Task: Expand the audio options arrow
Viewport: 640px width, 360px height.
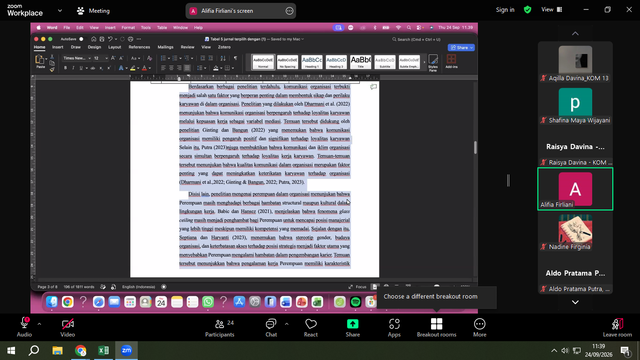Action: click(39, 324)
